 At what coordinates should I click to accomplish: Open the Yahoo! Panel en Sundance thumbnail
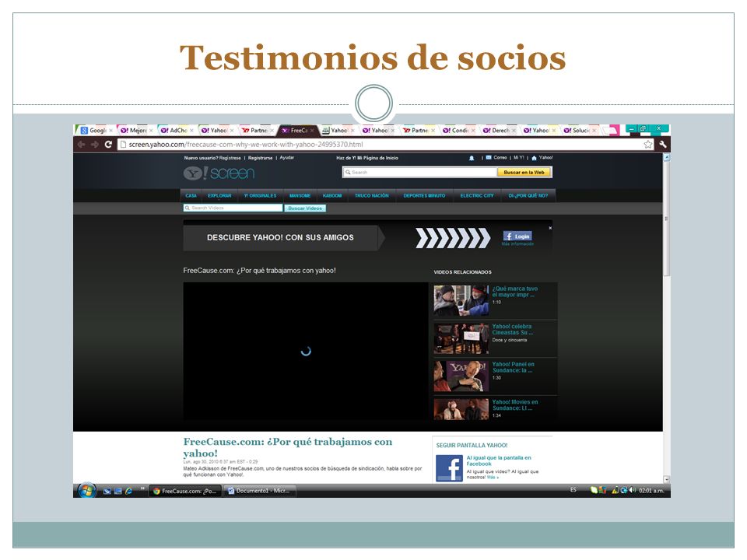pyautogui.click(x=461, y=376)
